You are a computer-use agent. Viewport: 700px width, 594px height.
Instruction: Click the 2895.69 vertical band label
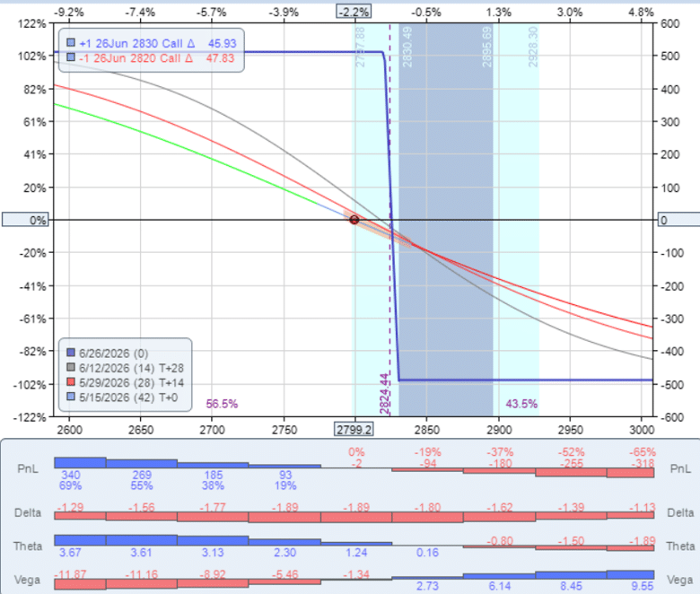(x=486, y=47)
